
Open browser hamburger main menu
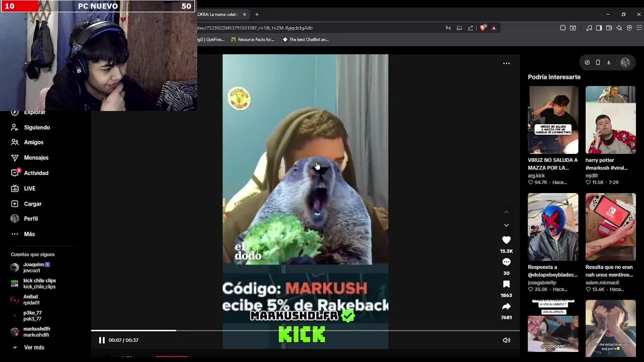pos(639,28)
